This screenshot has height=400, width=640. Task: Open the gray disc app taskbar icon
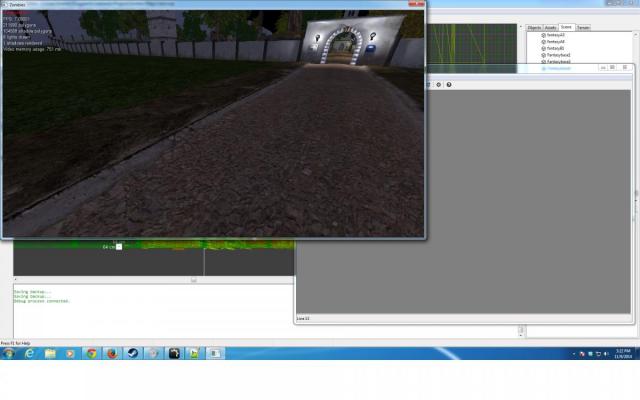153,353
